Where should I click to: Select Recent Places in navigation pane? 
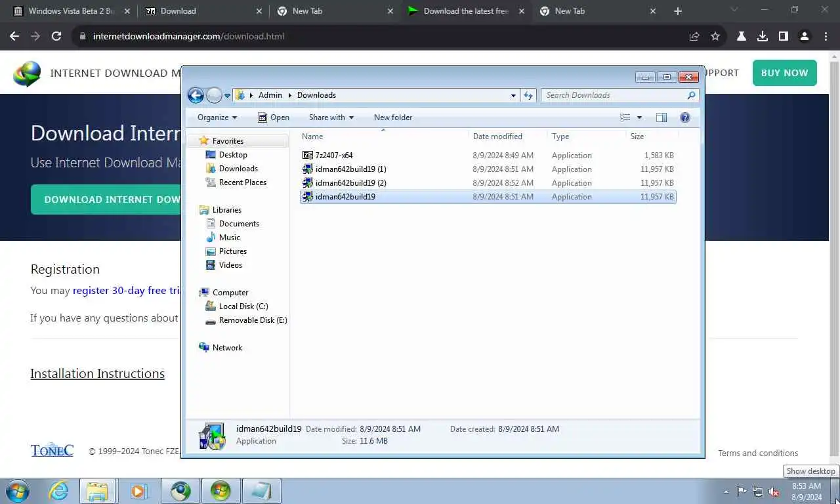(243, 182)
